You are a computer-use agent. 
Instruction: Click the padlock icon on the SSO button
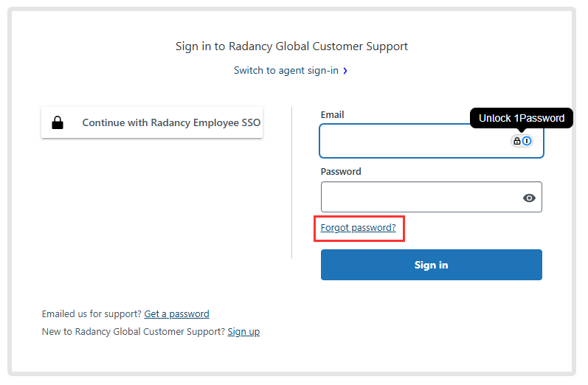click(x=58, y=122)
